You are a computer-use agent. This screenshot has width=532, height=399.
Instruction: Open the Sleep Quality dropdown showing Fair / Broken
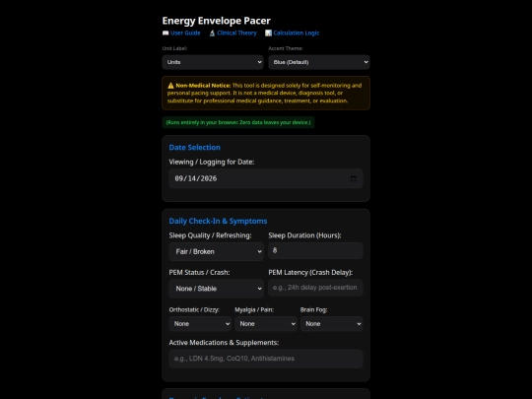216,252
